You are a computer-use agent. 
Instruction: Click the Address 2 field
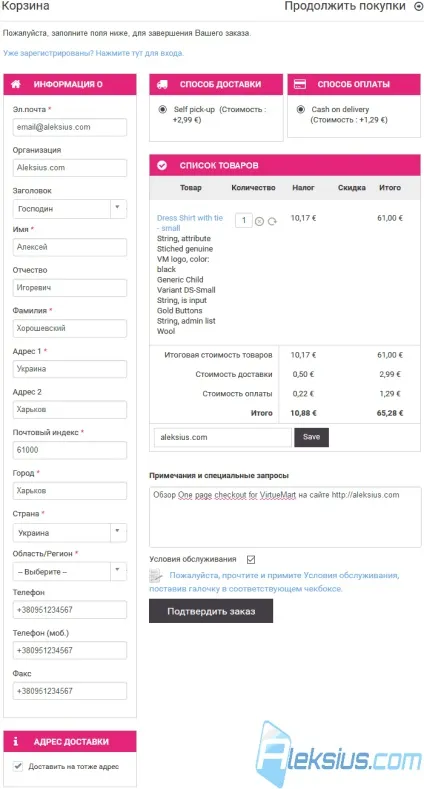[69, 410]
